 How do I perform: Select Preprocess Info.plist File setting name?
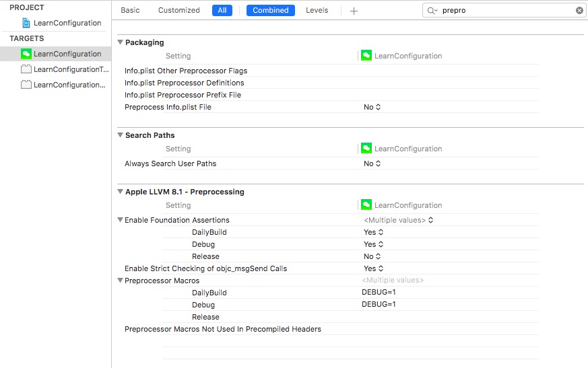pyautogui.click(x=168, y=107)
